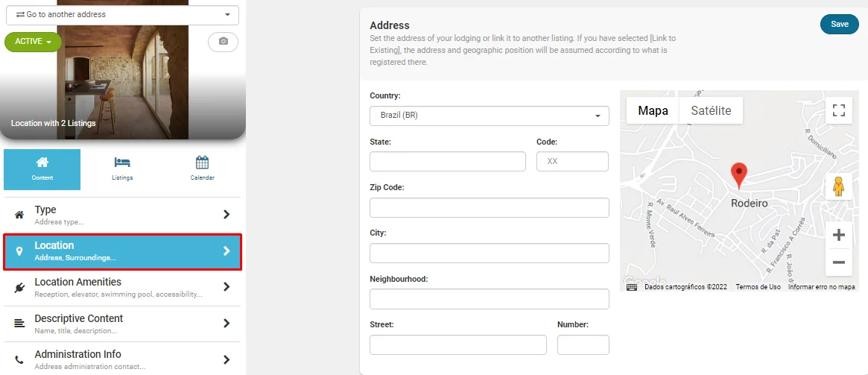Select the Content home tab
Viewport: 868px width, 375px height.
click(x=42, y=169)
